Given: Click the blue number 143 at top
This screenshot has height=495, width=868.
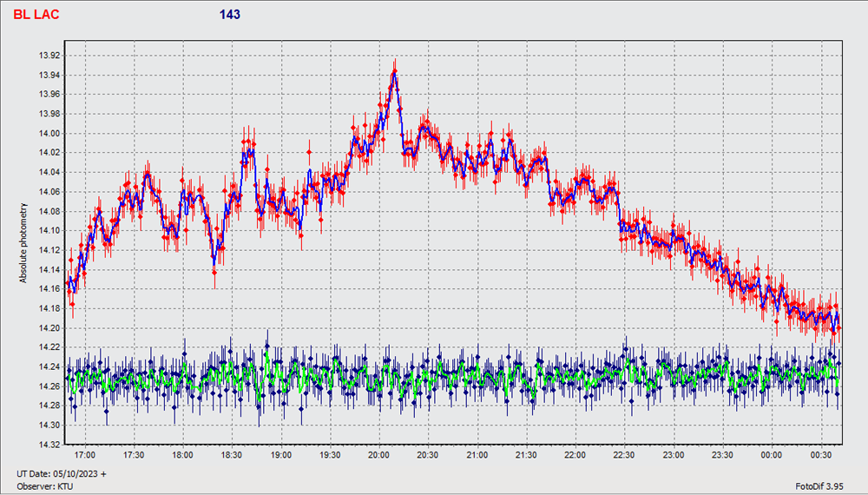Looking at the screenshot, I should pos(229,15).
